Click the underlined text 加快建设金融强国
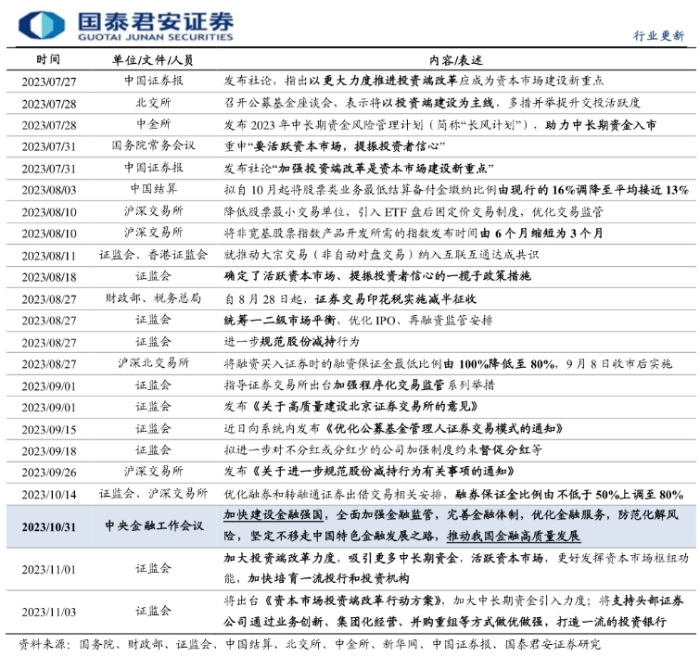The width and height of the screenshot is (700, 657). coord(273,515)
